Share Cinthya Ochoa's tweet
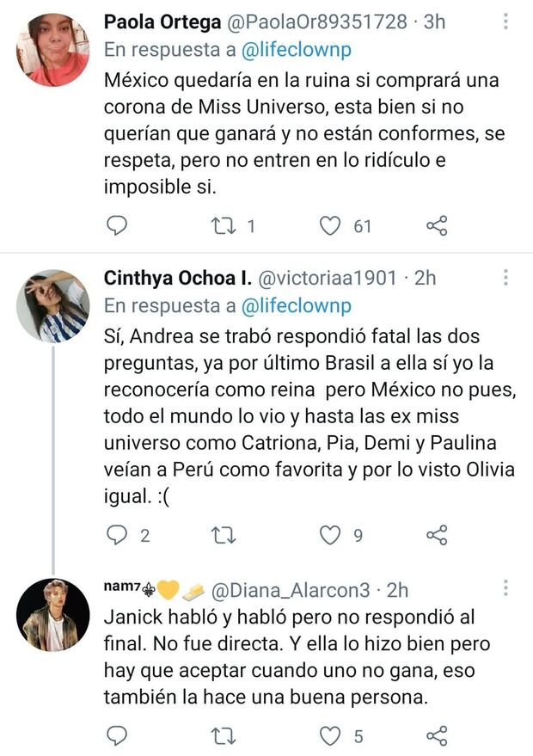Screen dimensions: 533x756 point(437,535)
